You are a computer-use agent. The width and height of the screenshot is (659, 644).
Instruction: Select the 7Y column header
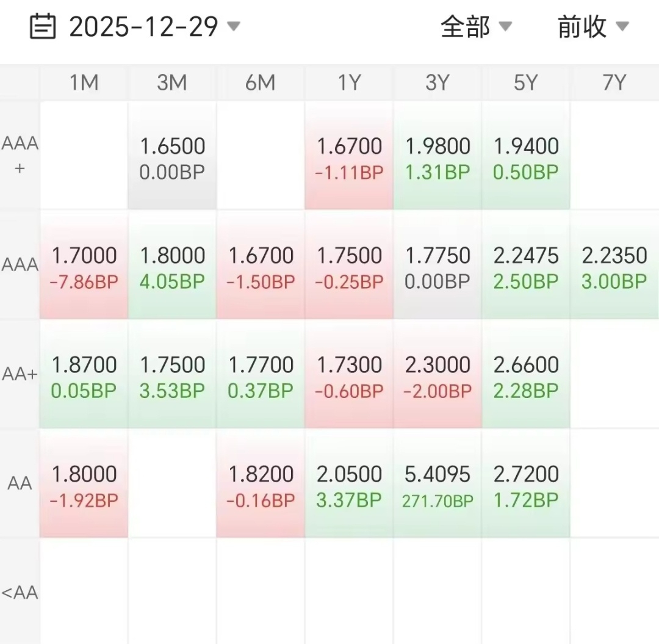(614, 82)
